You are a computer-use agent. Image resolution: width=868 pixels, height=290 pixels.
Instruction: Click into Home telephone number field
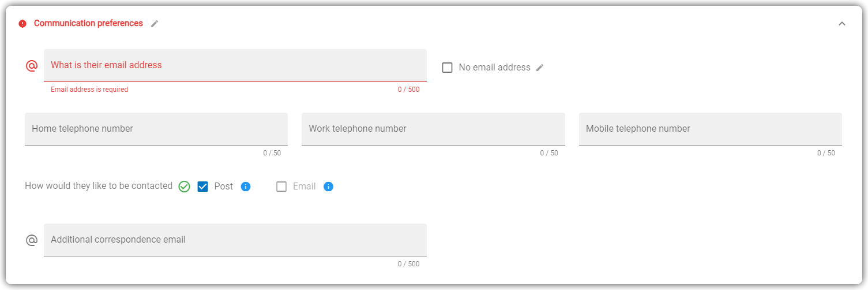click(156, 129)
